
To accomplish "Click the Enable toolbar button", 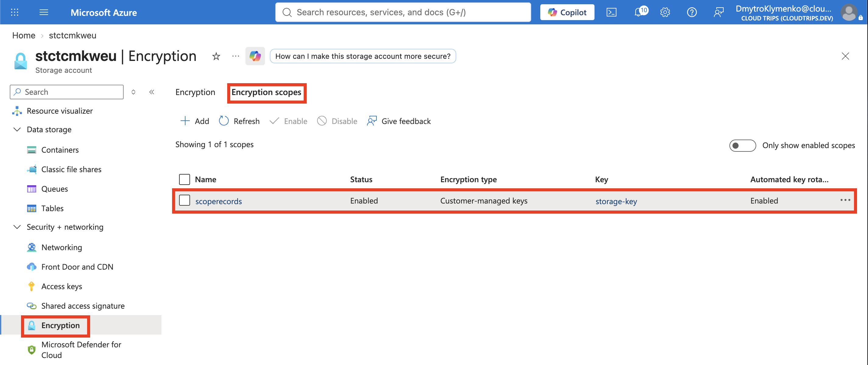I will pyautogui.click(x=288, y=121).
